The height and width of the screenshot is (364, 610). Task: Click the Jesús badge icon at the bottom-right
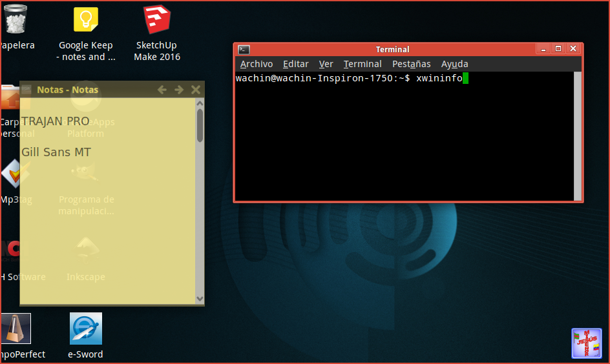(x=587, y=343)
